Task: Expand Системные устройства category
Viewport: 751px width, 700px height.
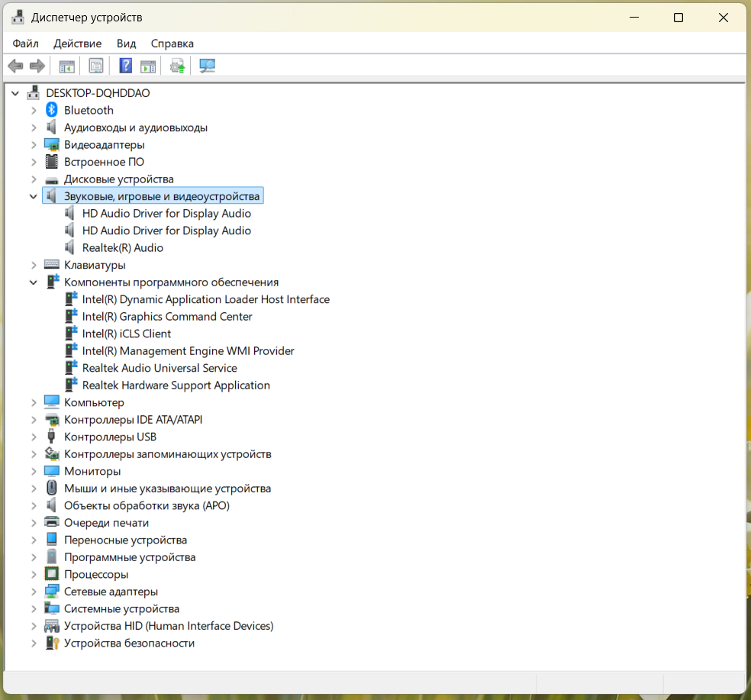Action: (x=34, y=608)
